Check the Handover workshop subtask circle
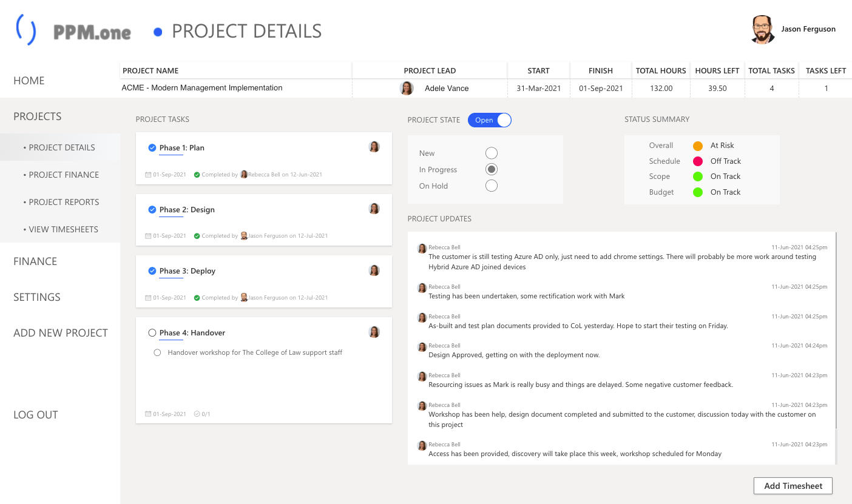The image size is (852, 504). [157, 352]
